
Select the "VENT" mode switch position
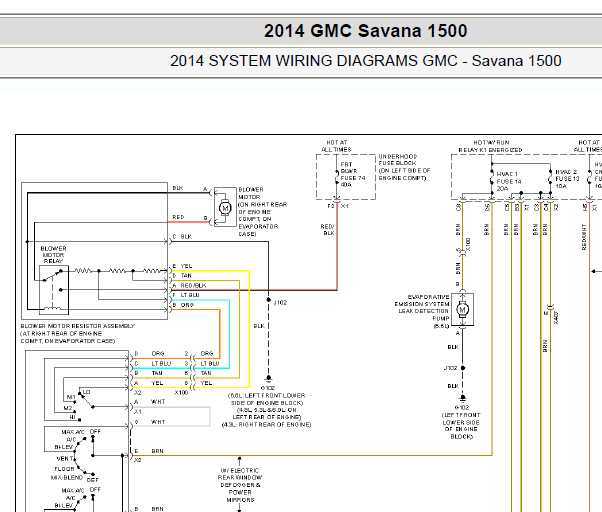coord(65,458)
